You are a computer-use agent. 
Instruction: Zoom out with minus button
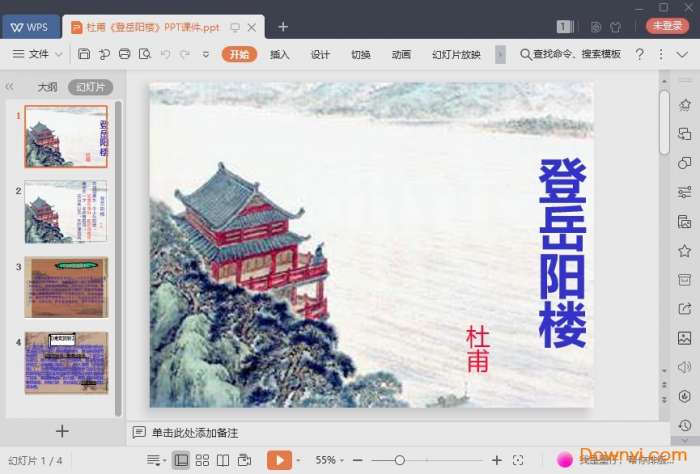[357, 460]
